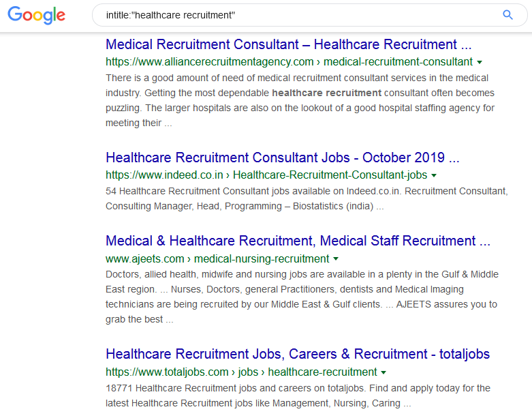Expand dropdown arrow next to alliancerecruitmentagency URL

pyautogui.click(x=480, y=62)
